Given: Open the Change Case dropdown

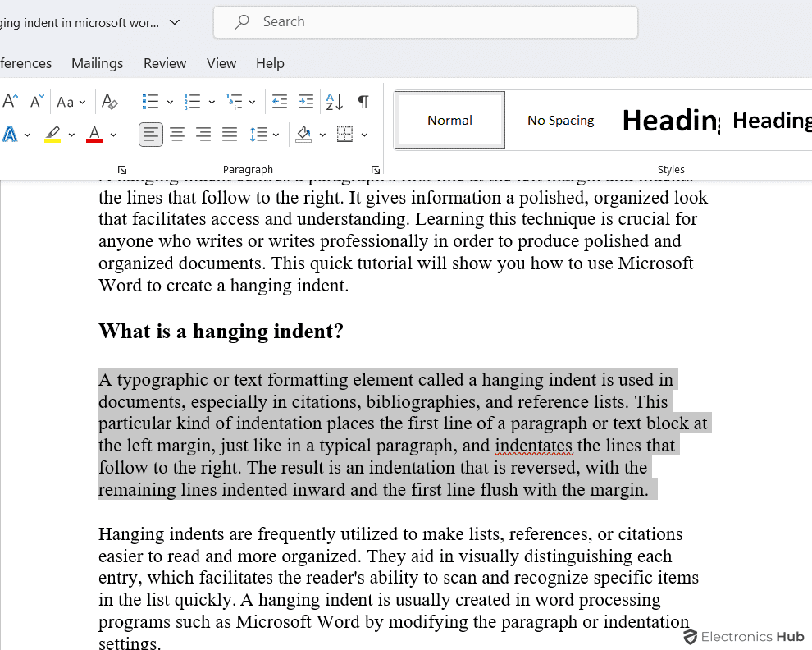Looking at the screenshot, I should click(72, 100).
